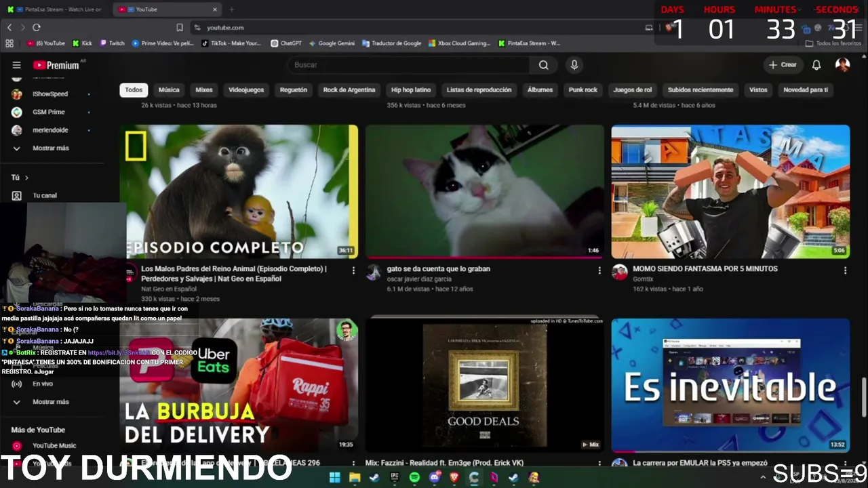Open Windows Start menu
Image resolution: width=868 pixels, height=488 pixels.
[x=335, y=477]
